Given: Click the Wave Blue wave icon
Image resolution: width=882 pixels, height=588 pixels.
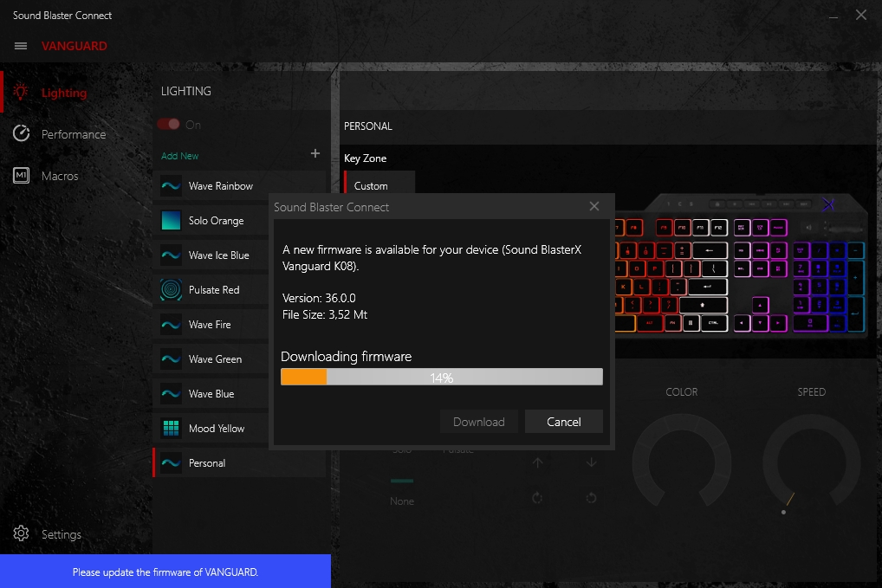Looking at the screenshot, I should (x=171, y=393).
